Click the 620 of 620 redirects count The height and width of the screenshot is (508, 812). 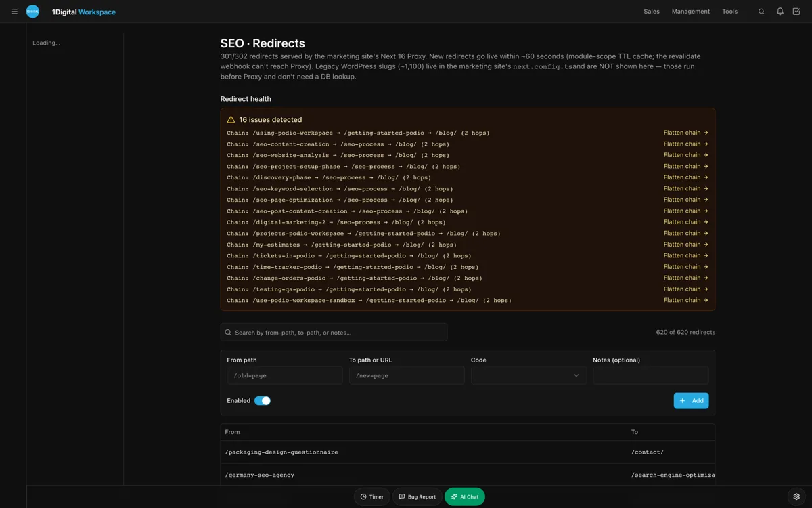pyautogui.click(x=685, y=332)
